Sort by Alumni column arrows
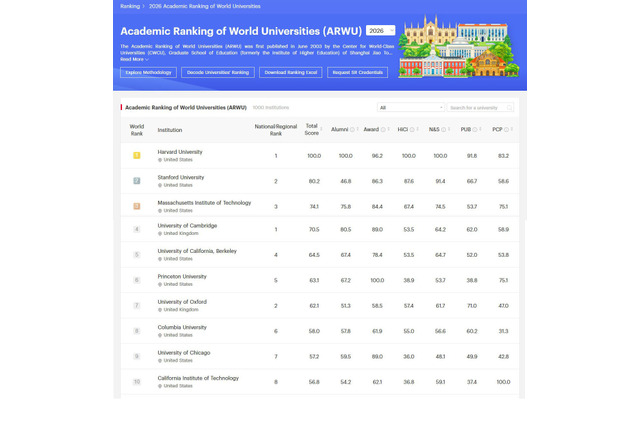 pyautogui.click(x=357, y=129)
